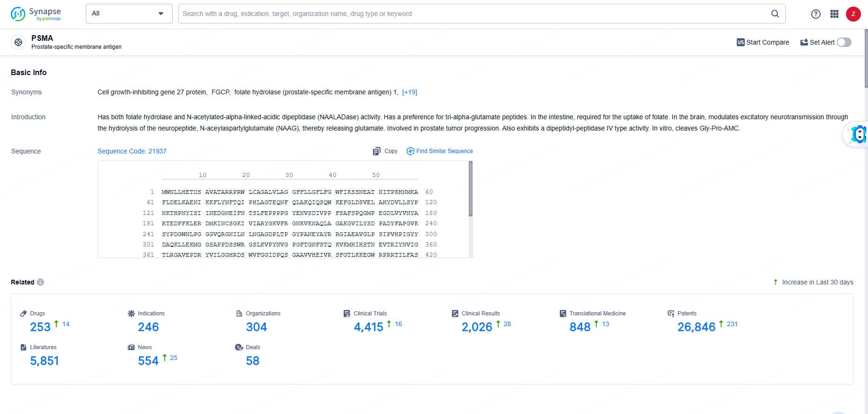
Task: Open the floating assistant robot icon
Action: (858, 135)
